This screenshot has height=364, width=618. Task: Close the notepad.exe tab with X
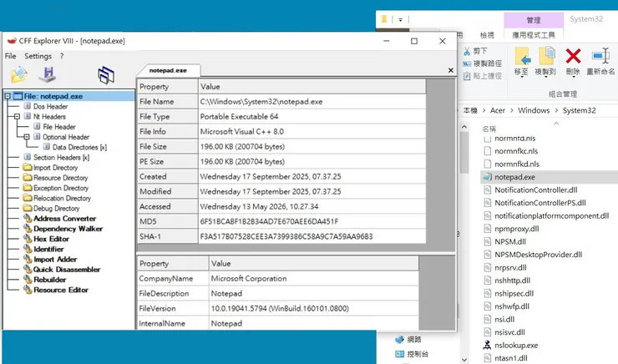[x=450, y=70]
